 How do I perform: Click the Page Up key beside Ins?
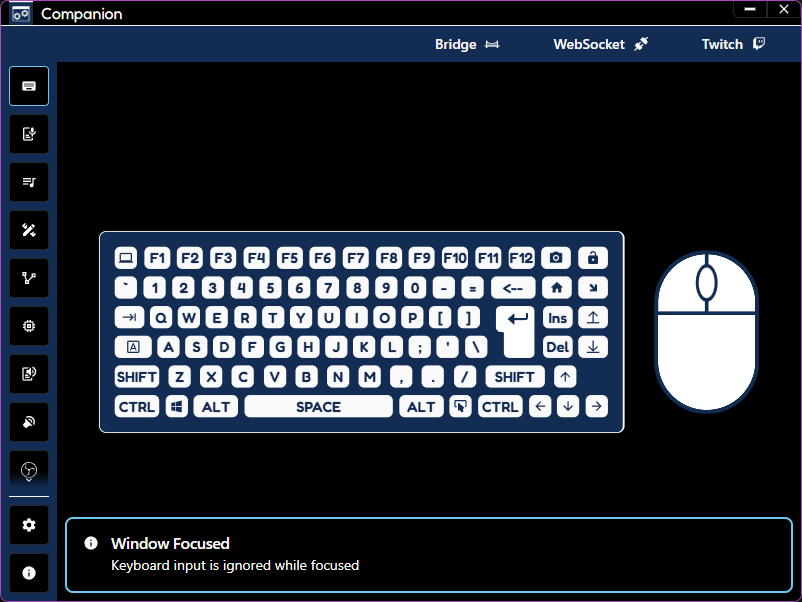(593, 318)
